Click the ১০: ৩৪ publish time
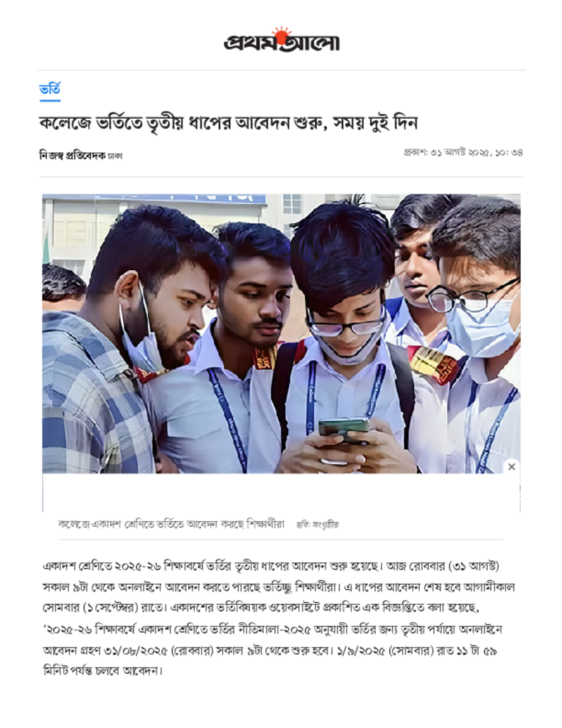 pyautogui.click(x=509, y=152)
